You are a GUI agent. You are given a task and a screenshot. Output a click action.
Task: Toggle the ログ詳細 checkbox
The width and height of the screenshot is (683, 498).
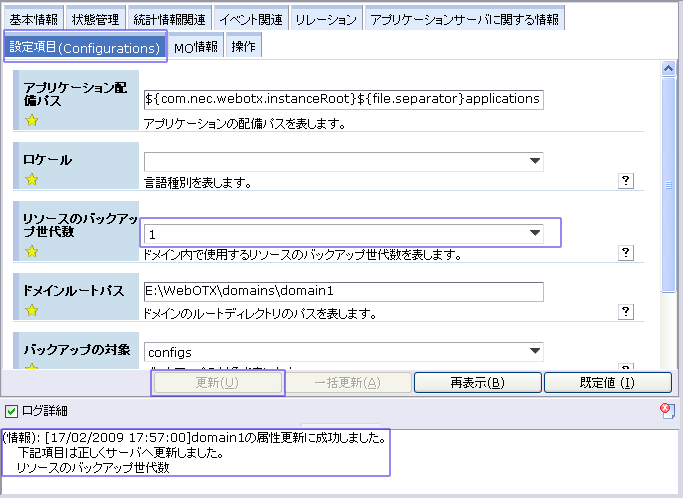(x=11, y=411)
